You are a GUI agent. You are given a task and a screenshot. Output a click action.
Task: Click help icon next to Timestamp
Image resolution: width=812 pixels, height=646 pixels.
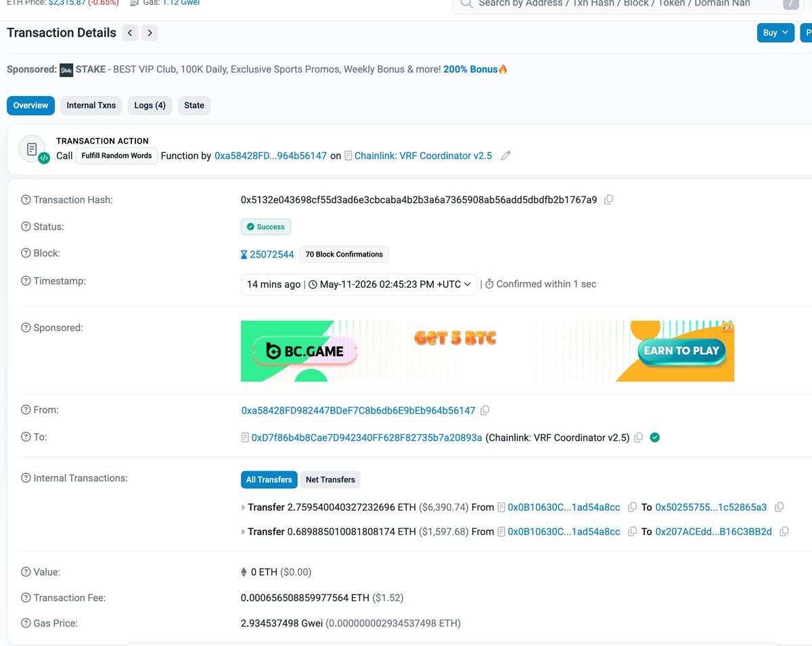(26, 281)
